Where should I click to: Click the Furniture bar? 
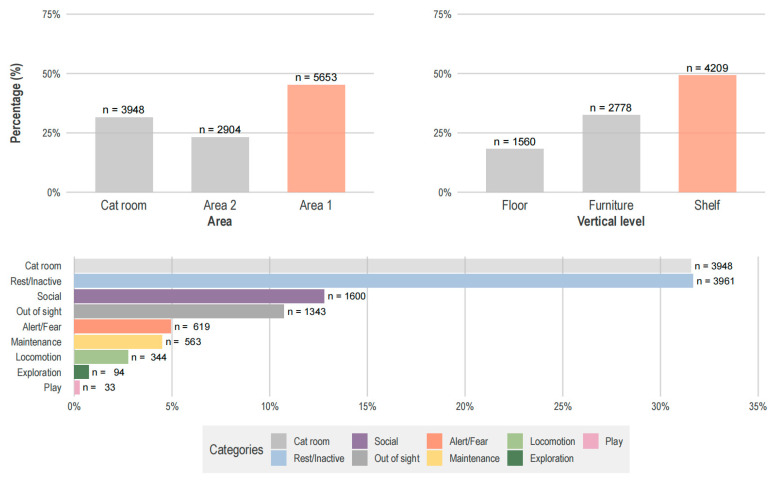pos(611,154)
